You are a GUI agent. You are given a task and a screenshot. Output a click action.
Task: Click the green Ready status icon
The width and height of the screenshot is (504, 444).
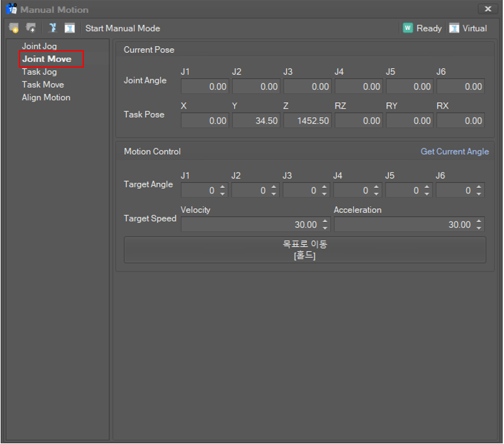coord(408,28)
